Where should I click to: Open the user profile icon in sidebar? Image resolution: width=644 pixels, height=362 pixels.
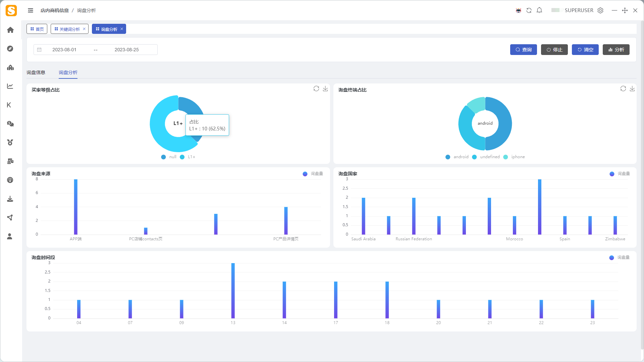tap(10, 236)
